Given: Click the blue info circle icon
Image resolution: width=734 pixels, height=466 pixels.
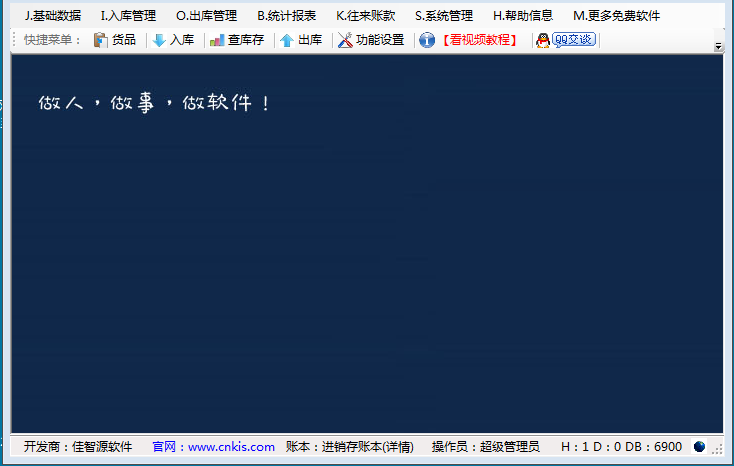Looking at the screenshot, I should click(x=427, y=41).
